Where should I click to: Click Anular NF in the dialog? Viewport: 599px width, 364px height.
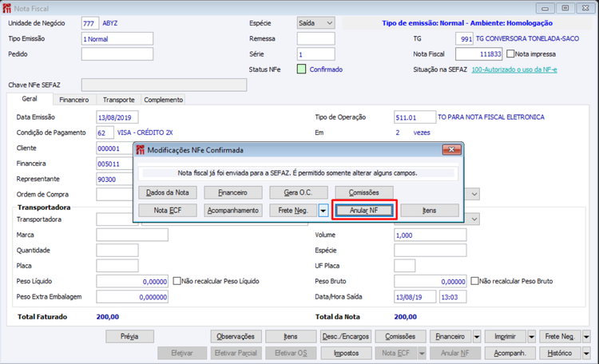(364, 211)
